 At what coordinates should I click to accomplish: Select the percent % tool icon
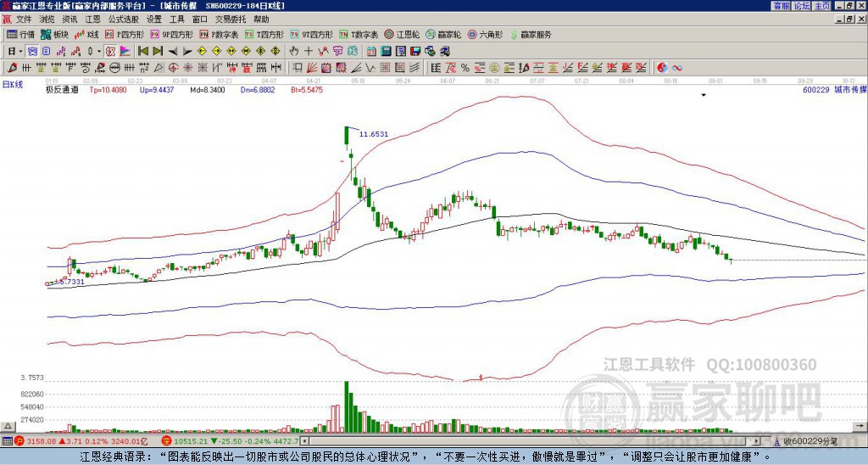click(x=465, y=68)
